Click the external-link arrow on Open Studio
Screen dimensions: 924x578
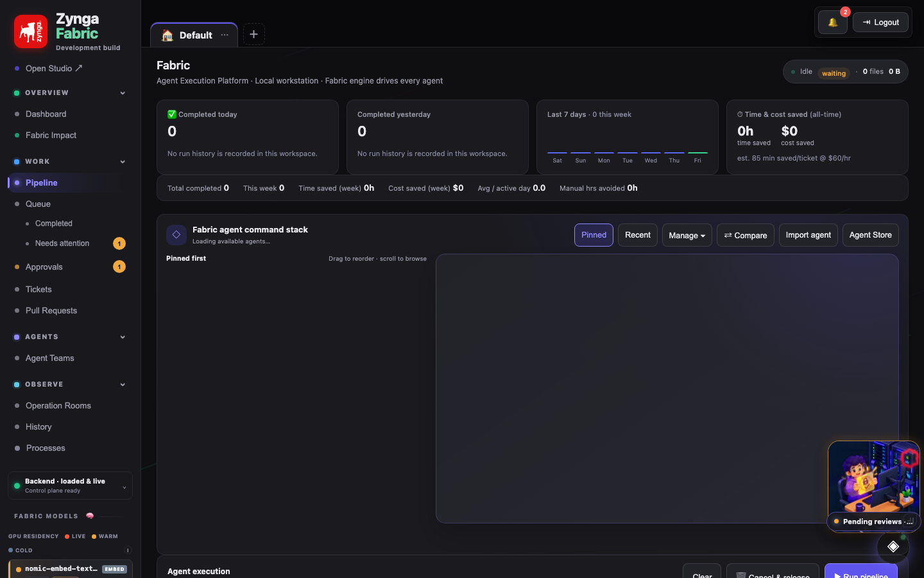click(x=79, y=68)
